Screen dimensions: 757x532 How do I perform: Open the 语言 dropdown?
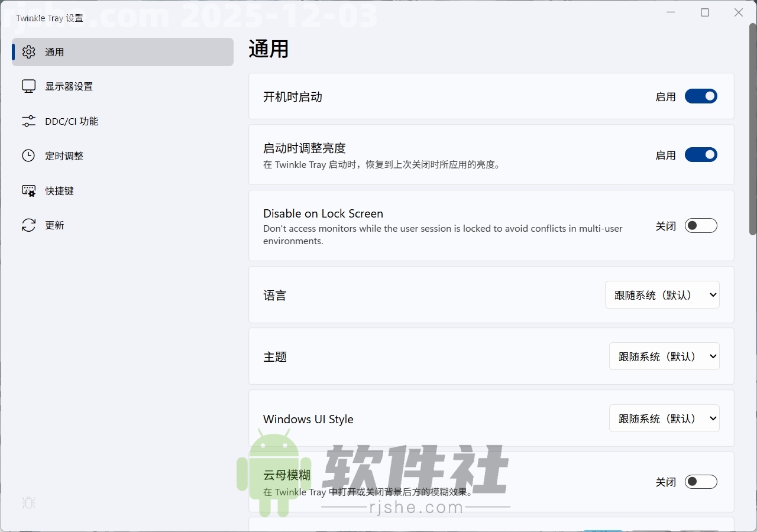[x=662, y=294]
